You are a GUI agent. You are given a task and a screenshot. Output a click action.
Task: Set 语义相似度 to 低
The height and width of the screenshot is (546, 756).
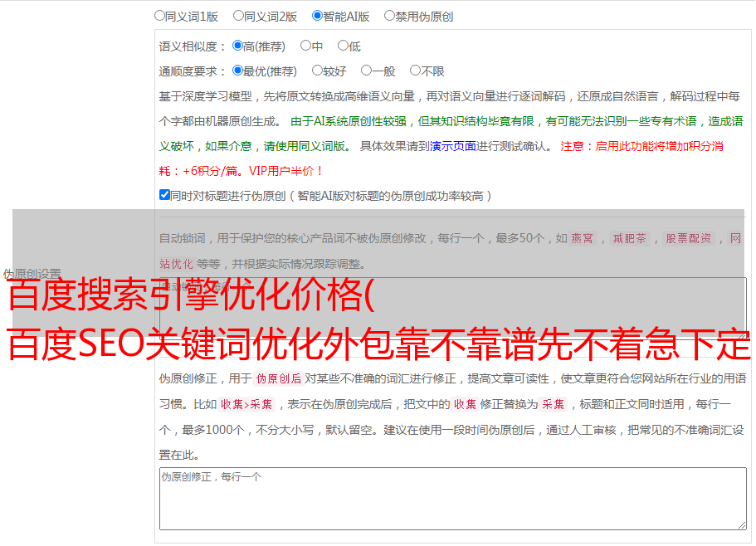pyautogui.click(x=343, y=46)
